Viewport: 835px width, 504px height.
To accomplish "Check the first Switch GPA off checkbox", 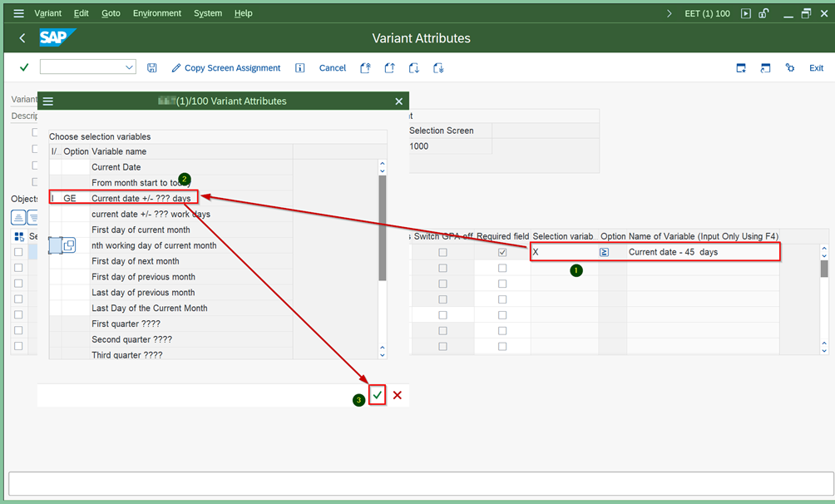I will point(442,252).
